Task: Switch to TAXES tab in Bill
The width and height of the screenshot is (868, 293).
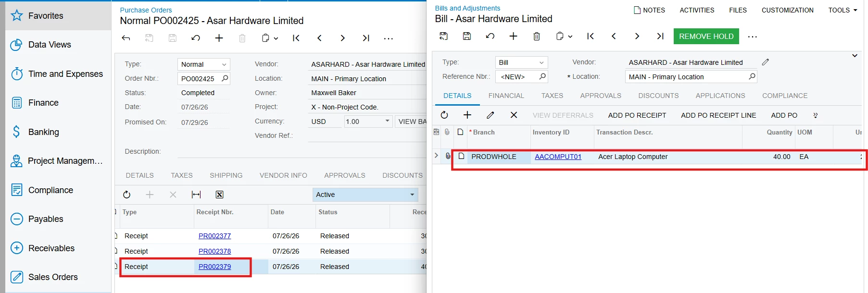Action: 552,96
